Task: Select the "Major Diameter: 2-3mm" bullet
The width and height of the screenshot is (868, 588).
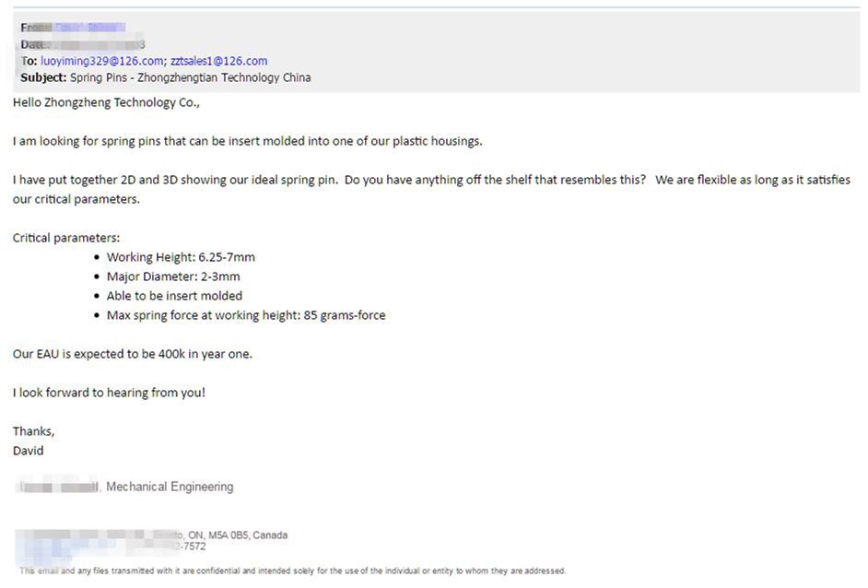Action: (173, 276)
